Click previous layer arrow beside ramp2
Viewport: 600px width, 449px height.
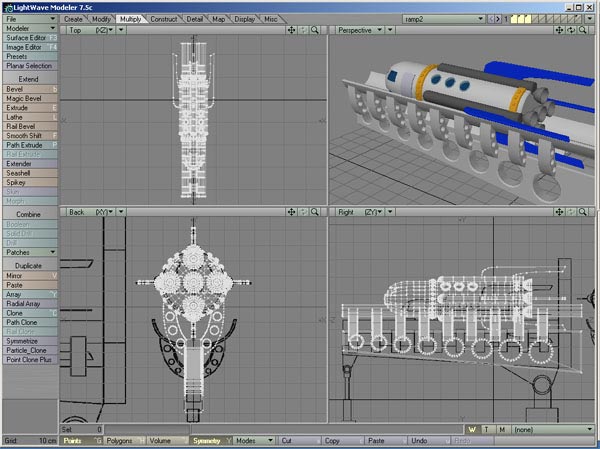[491, 19]
